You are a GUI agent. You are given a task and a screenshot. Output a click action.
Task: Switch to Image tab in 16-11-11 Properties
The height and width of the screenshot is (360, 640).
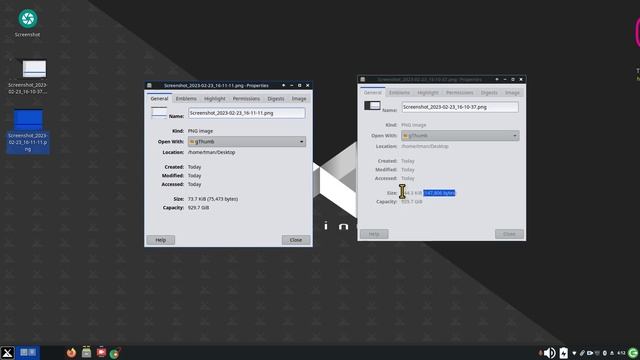299,99
